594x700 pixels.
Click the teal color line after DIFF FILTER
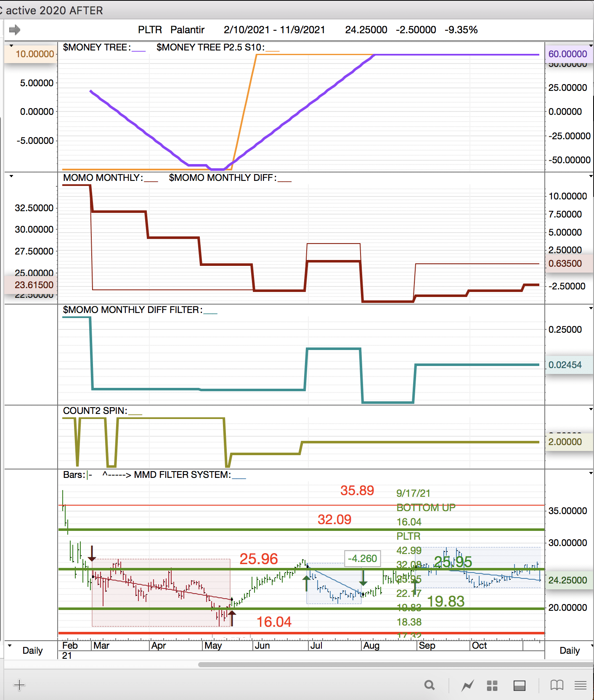[210, 313]
